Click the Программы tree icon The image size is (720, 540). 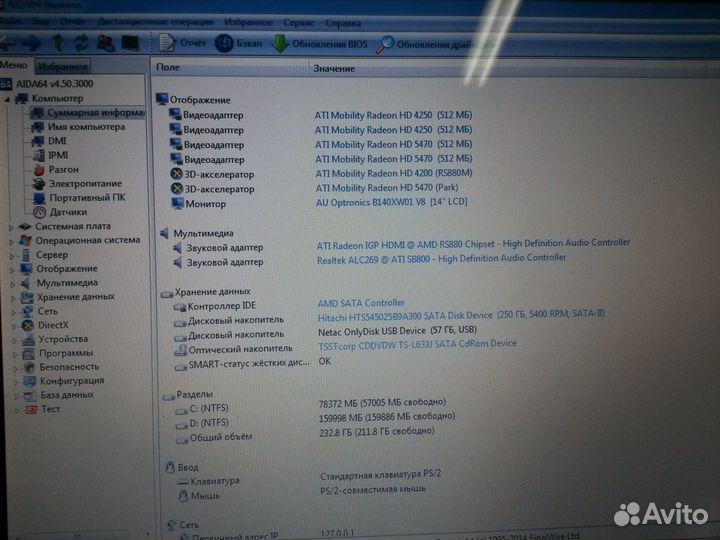[x=29, y=354]
